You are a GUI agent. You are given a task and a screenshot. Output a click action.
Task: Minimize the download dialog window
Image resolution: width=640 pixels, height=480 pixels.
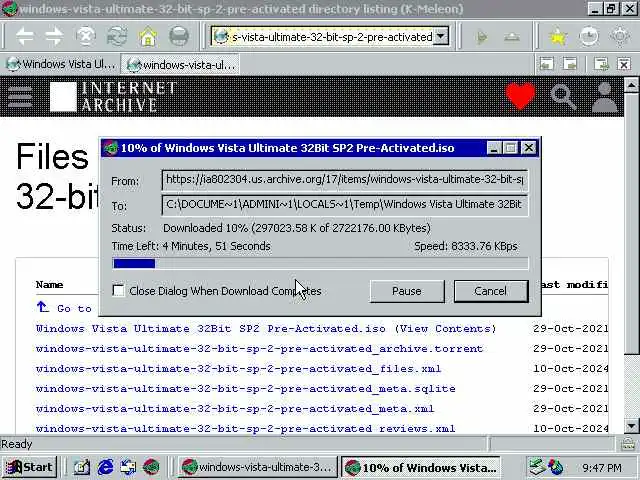pyautogui.click(x=494, y=148)
